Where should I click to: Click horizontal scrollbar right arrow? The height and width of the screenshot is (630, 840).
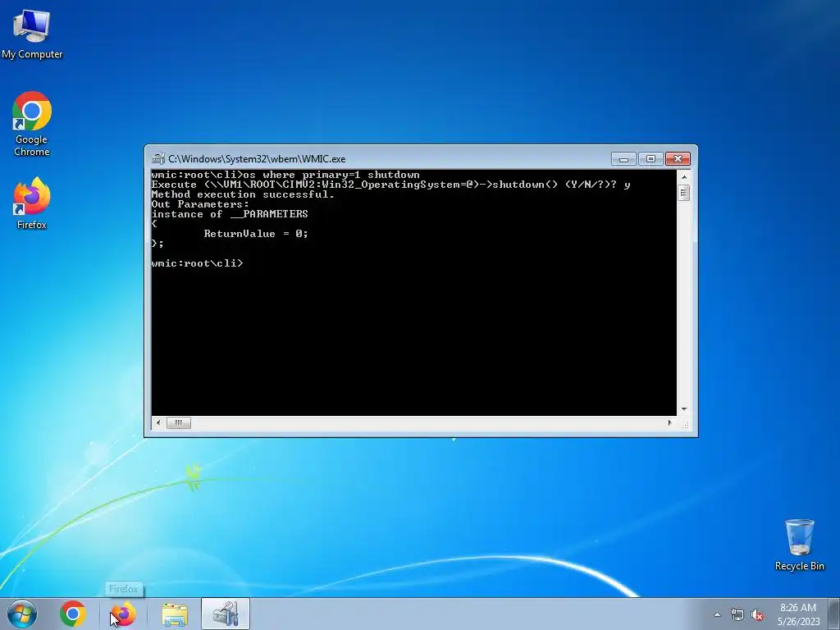(x=669, y=422)
